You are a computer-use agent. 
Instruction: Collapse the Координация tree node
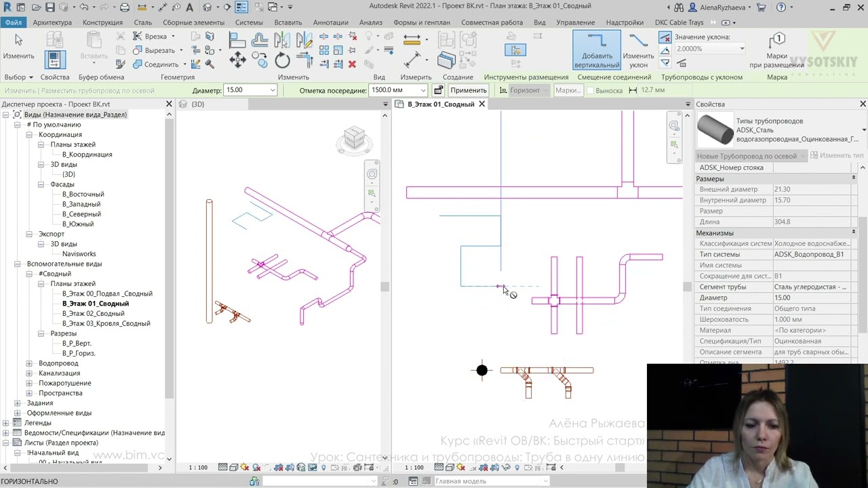(29, 135)
